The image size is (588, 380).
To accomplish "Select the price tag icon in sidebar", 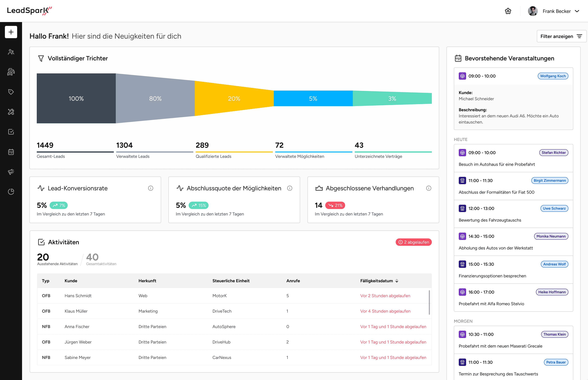I will pyautogui.click(x=11, y=92).
